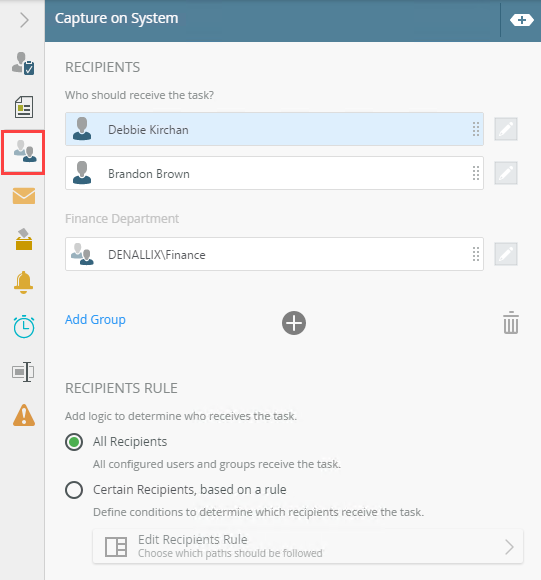Open the Properties text field tab
The image size is (541, 580).
[x=23, y=372]
